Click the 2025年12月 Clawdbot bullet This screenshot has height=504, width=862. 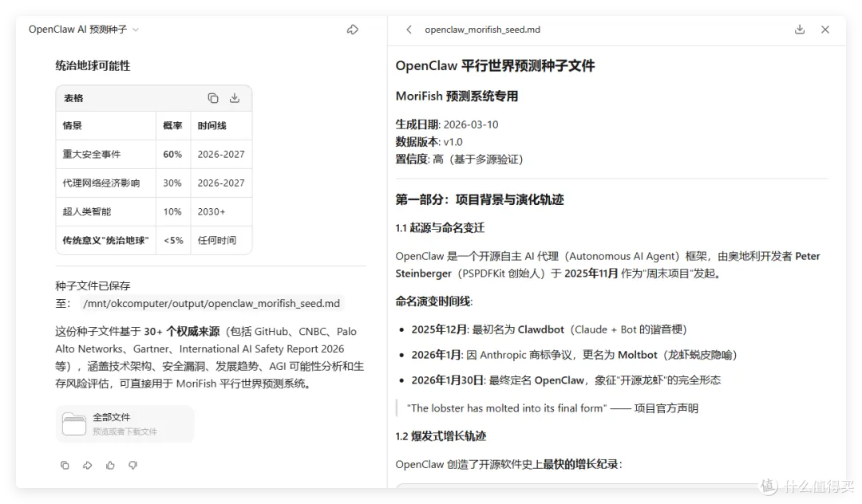coord(549,329)
